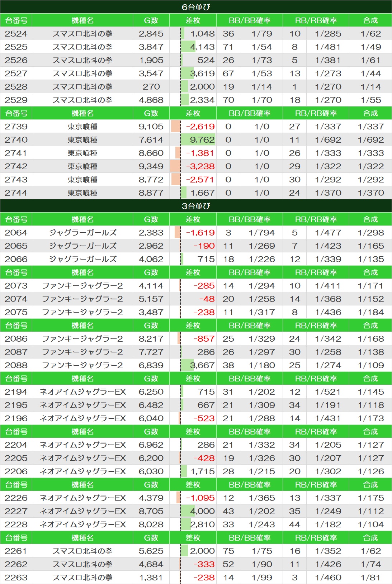Click the RB probability 1/191
The image size is (392, 584).
(328, 405)
